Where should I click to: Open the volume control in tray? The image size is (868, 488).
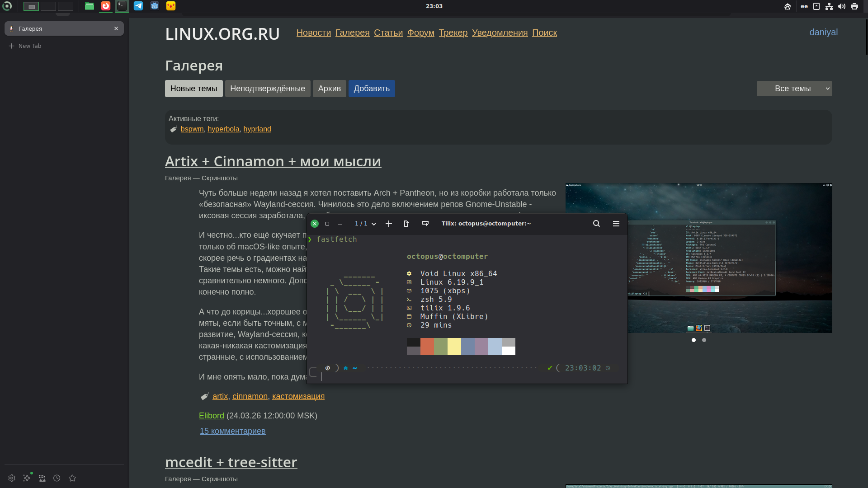[841, 6]
